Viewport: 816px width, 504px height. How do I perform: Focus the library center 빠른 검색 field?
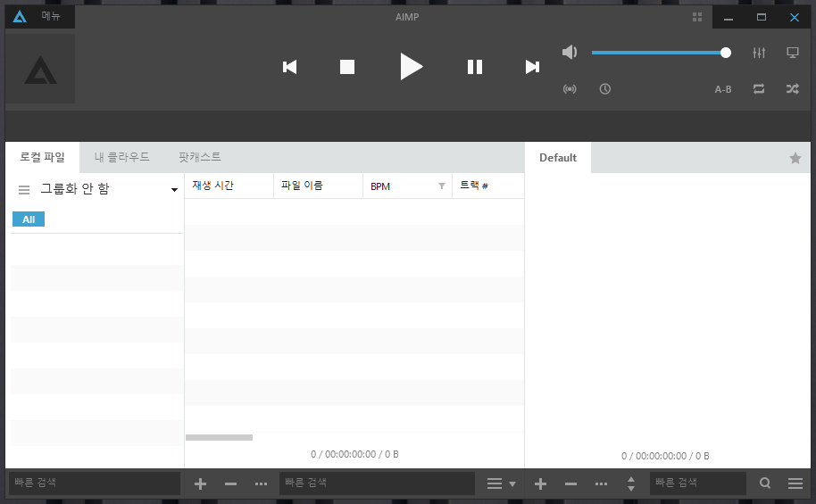click(x=378, y=483)
